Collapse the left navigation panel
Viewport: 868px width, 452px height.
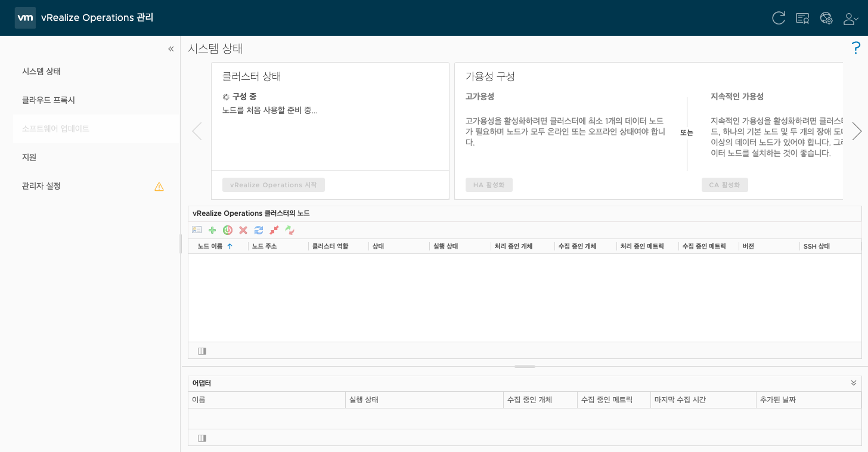171,49
